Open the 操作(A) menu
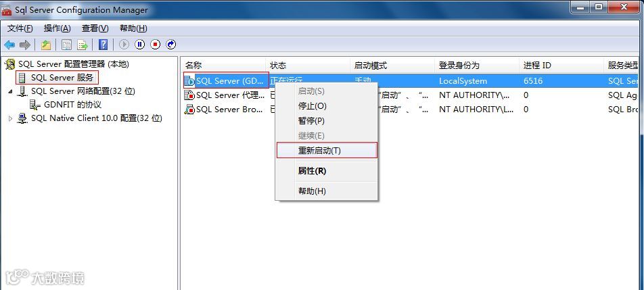Screen dimensions: 644x290 pos(57,28)
